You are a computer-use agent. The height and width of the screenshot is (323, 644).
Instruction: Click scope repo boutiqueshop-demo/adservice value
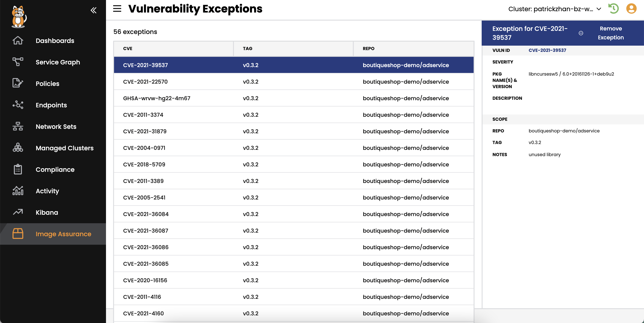click(x=564, y=131)
